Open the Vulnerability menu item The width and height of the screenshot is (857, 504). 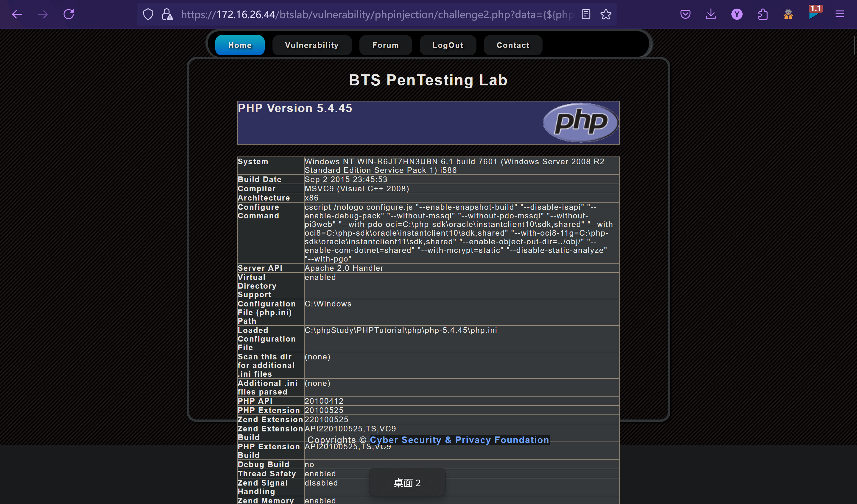[311, 45]
